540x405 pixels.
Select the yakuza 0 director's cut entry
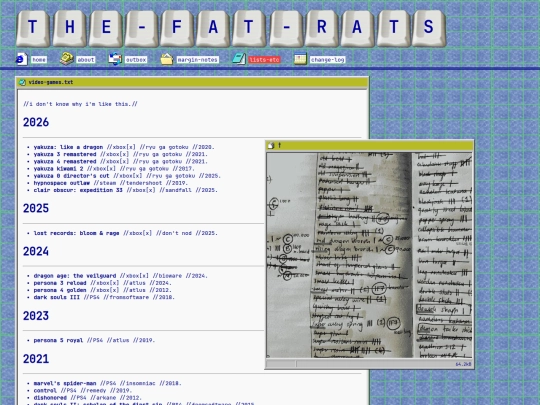tap(127, 176)
